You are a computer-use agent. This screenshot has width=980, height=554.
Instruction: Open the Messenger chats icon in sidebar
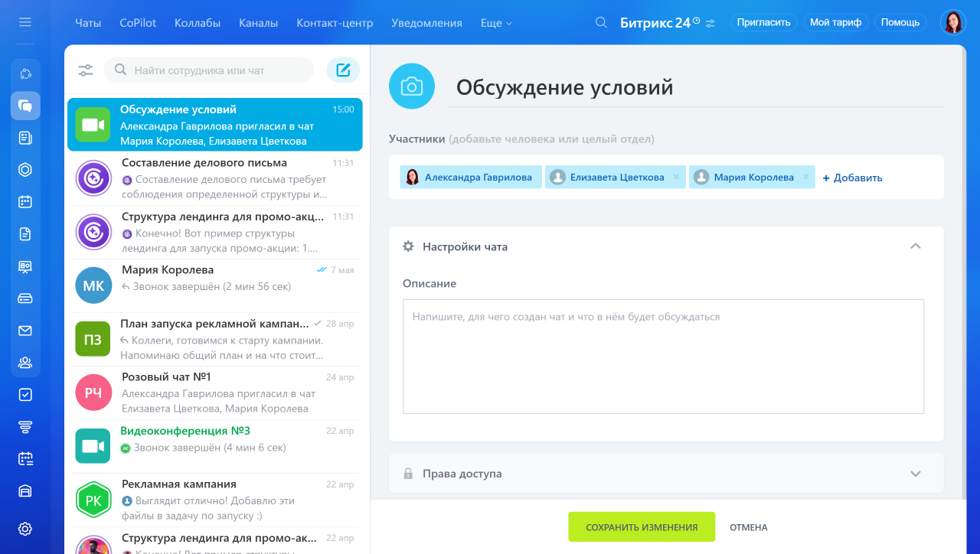25,106
